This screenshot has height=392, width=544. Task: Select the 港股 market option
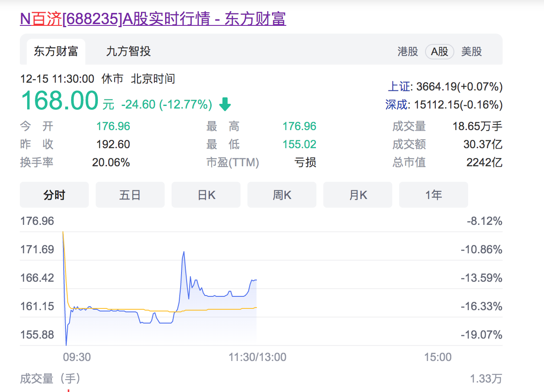pos(408,52)
